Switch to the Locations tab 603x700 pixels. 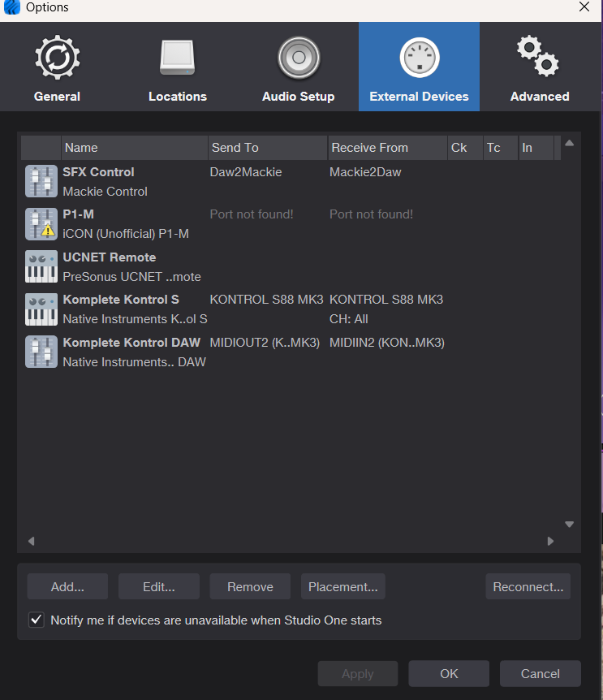click(178, 67)
